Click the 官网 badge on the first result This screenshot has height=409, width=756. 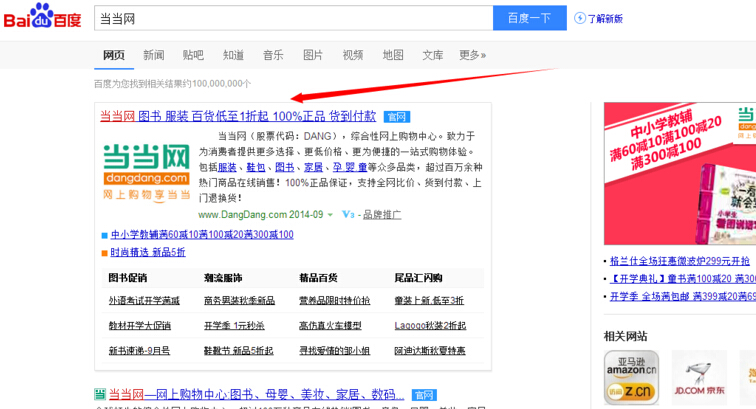(x=397, y=117)
